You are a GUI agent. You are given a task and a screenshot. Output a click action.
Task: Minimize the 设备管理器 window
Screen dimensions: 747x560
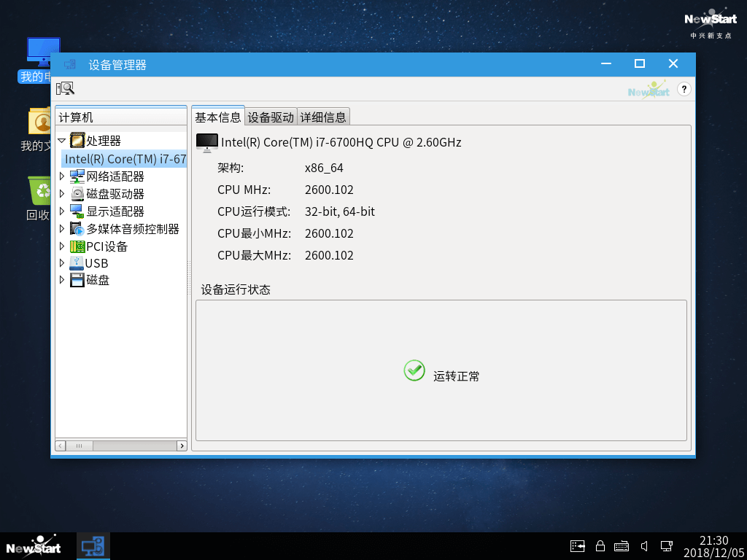click(606, 64)
